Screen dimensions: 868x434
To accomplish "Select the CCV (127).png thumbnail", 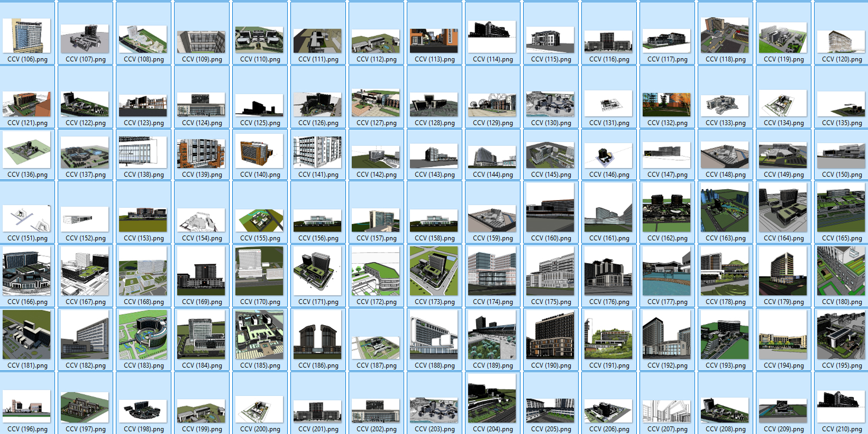I will coord(376,103).
